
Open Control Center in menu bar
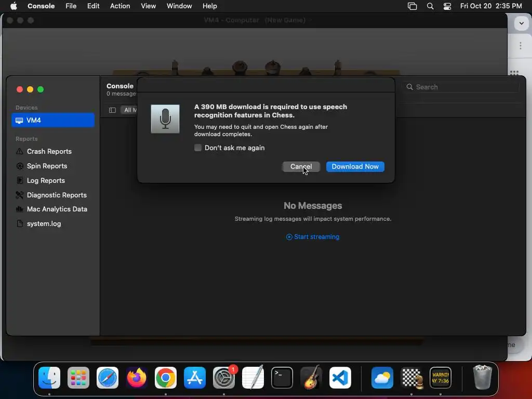tap(447, 6)
